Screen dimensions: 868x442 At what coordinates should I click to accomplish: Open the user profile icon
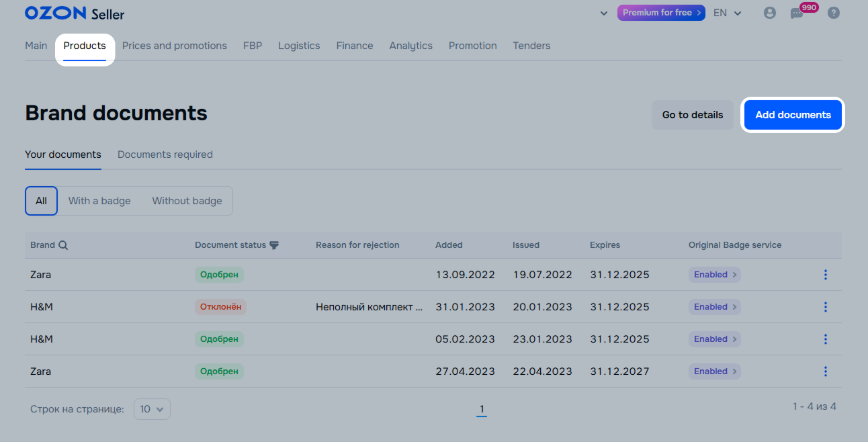(x=770, y=13)
